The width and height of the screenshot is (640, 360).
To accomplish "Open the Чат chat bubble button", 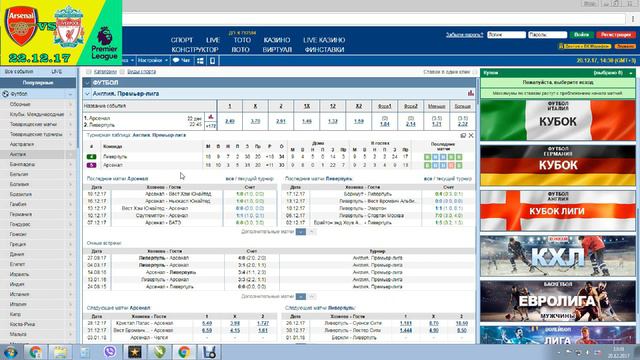I will [182, 60].
